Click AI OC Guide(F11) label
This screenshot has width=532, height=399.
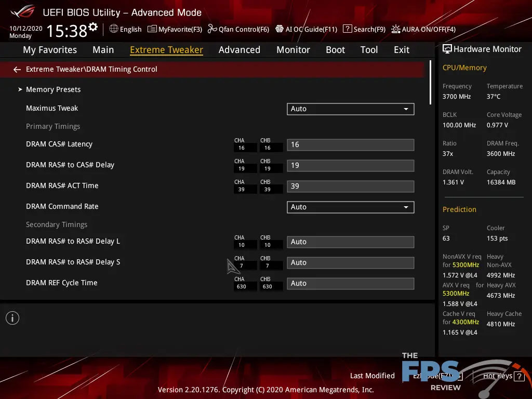[x=311, y=29]
